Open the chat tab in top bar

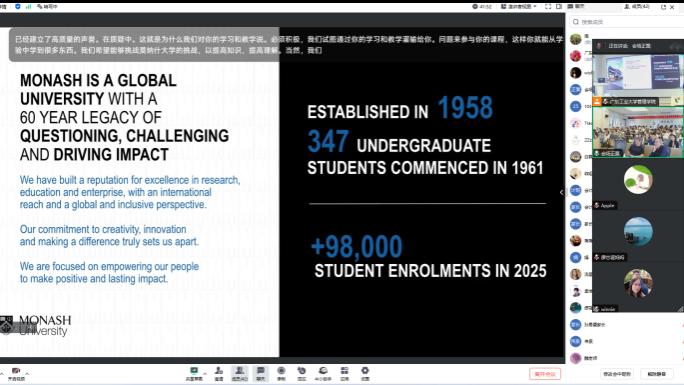click(576, 7)
